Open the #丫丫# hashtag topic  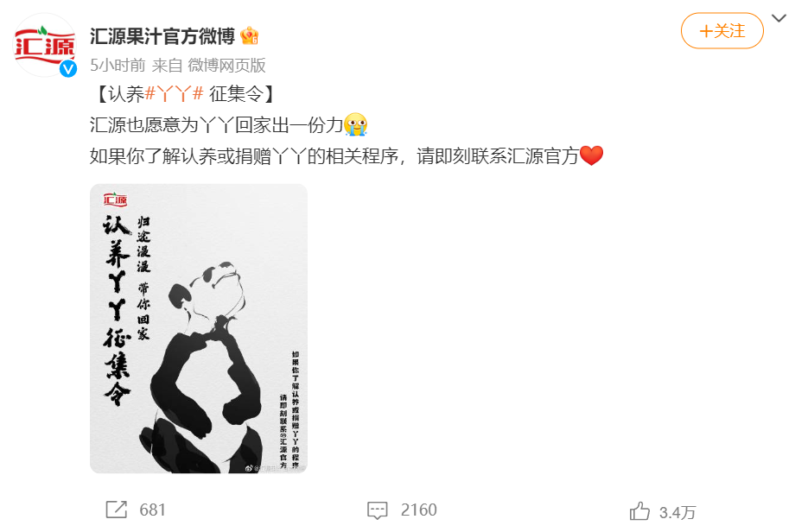(x=175, y=94)
